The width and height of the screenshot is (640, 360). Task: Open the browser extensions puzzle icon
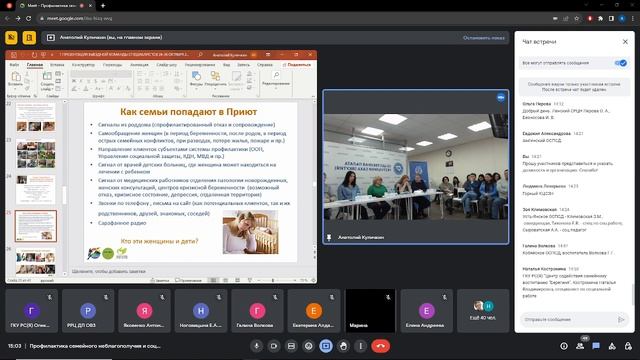600,18
